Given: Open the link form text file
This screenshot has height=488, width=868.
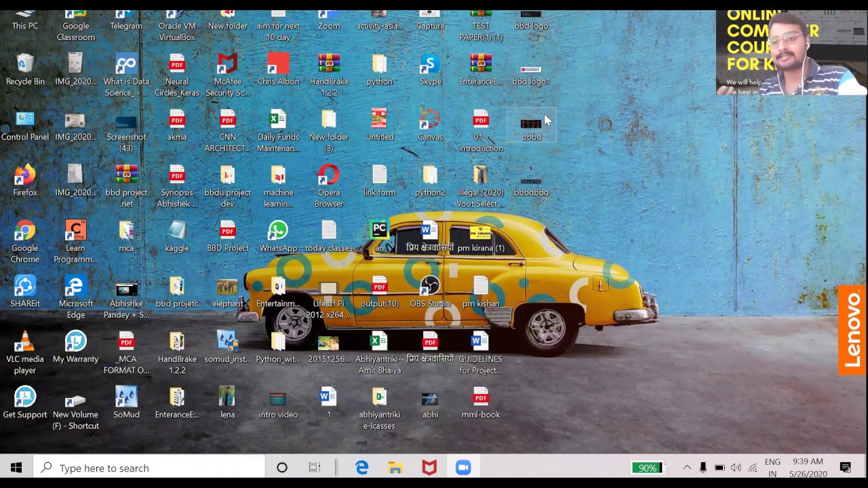Looking at the screenshot, I should coord(379,181).
